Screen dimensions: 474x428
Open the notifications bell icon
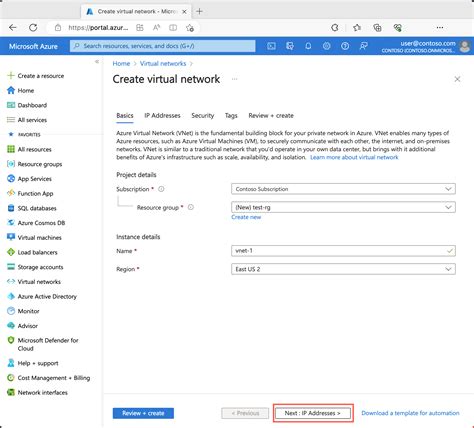tap(308, 46)
